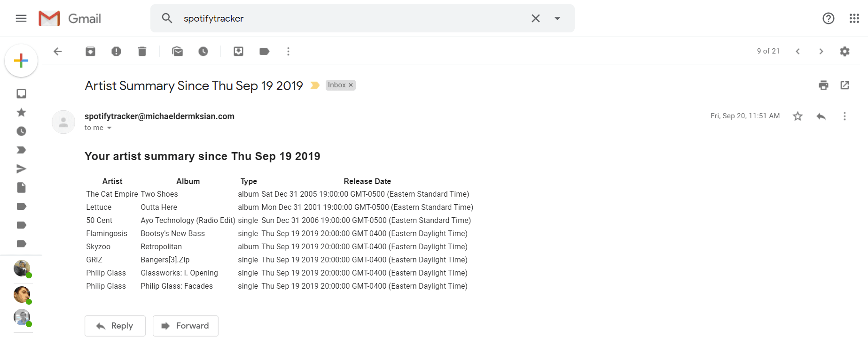This screenshot has width=868, height=337.
Task: Open the main menu hamburger
Action: [21, 19]
